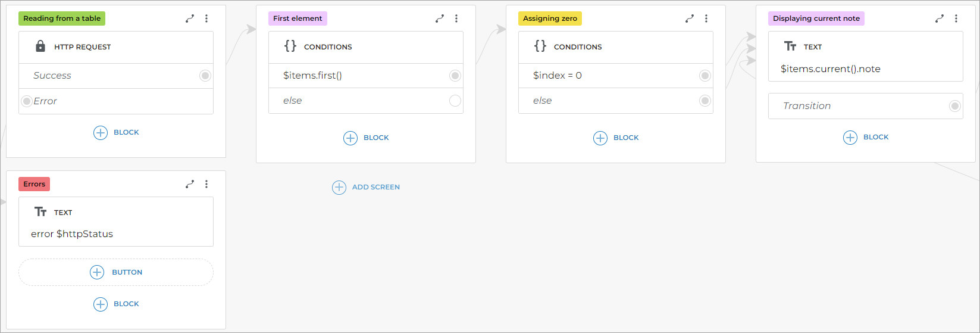
Task: Select the Success output connector
Action: tap(205, 76)
